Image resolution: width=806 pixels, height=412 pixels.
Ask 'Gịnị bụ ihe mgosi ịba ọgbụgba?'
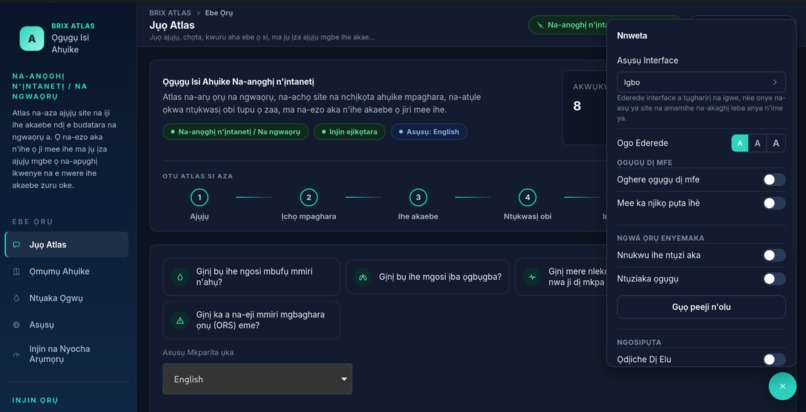[x=427, y=276]
